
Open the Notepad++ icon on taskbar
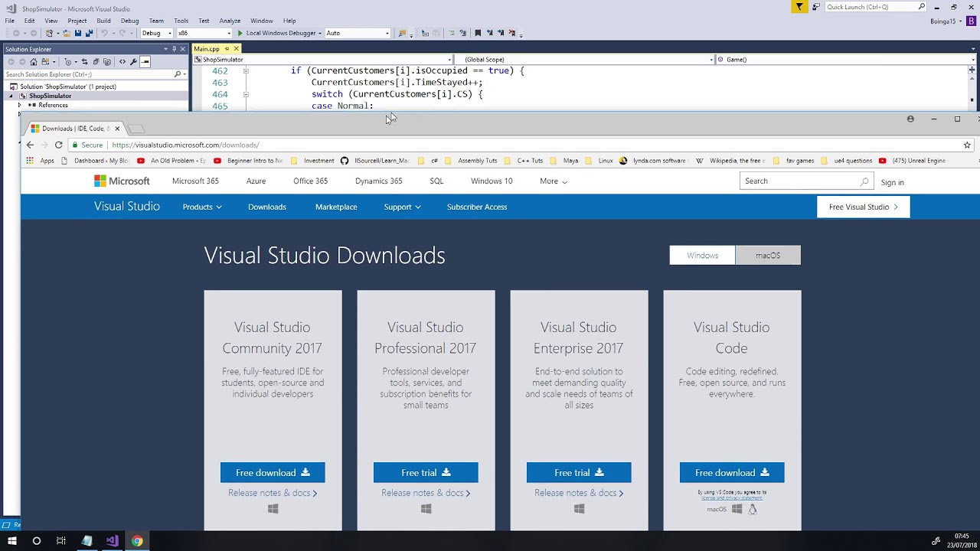pos(87,541)
